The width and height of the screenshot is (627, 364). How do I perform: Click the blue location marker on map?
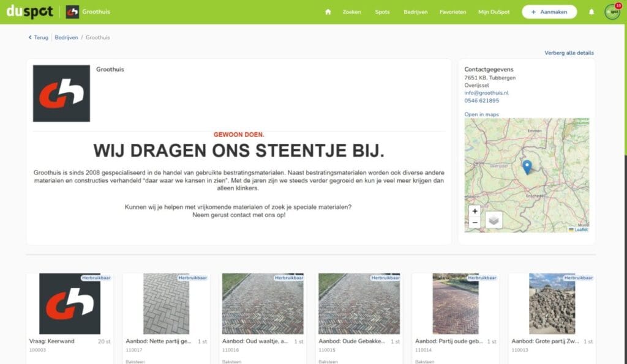pyautogui.click(x=527, y=167)
